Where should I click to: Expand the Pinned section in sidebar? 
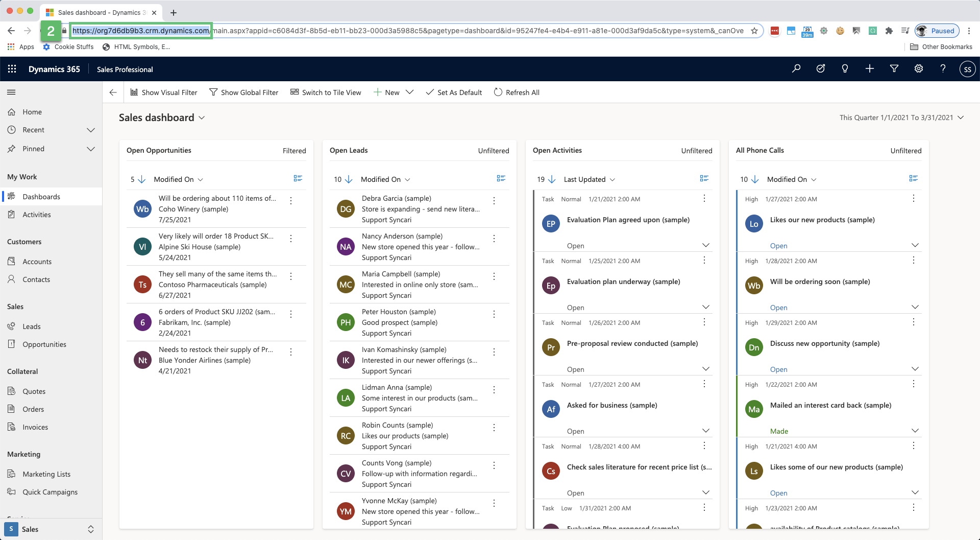(x=91, y=149)
